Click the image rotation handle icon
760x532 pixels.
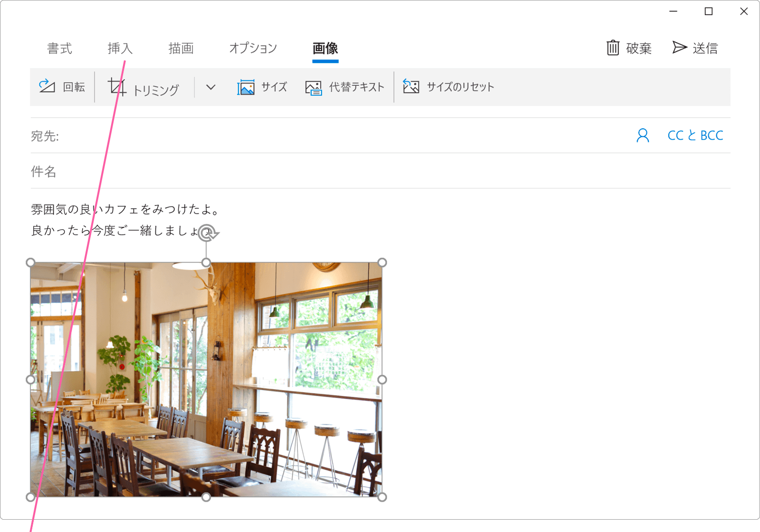coord(208,233)
